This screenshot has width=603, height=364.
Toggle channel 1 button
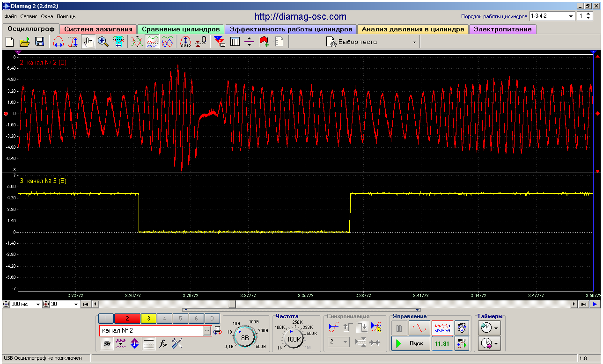click(106, 319)
